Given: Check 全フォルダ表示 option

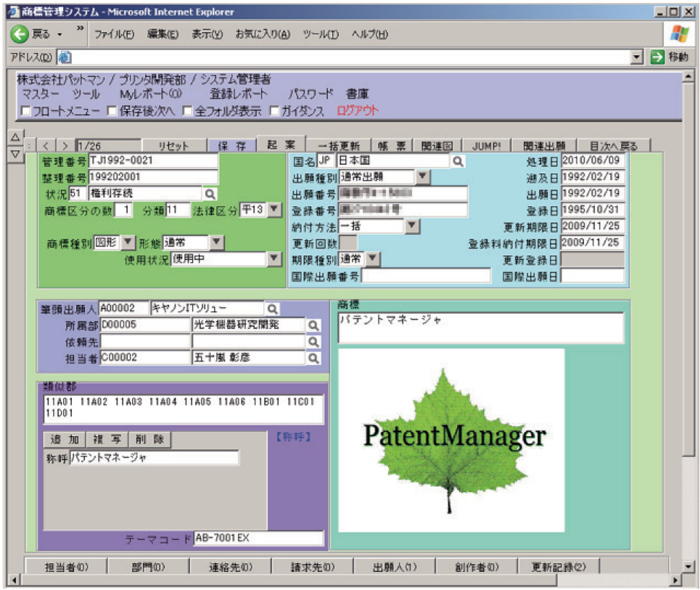Looking at the screenshot, I should click(x=187, y=110).
